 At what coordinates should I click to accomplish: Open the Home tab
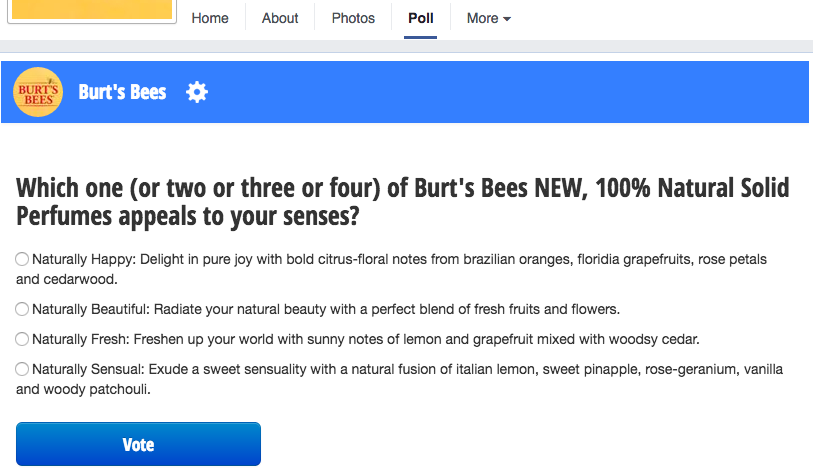click(x=209, y=18)
